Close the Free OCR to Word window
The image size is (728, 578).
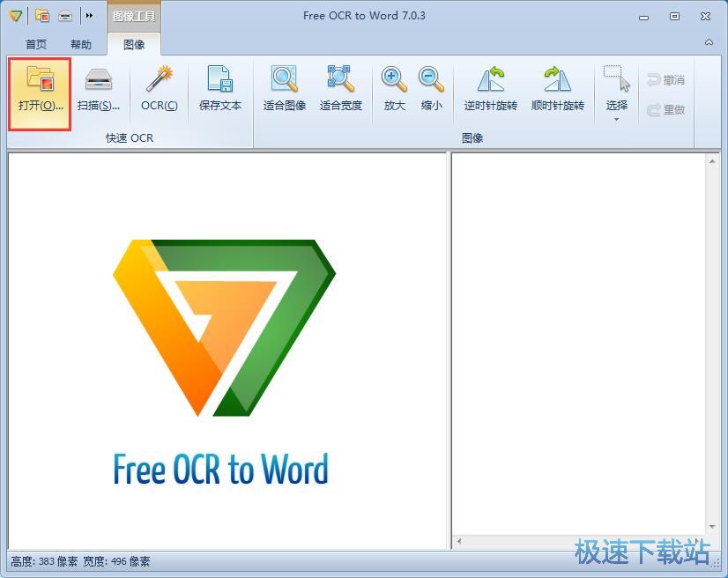click(706, 17)
